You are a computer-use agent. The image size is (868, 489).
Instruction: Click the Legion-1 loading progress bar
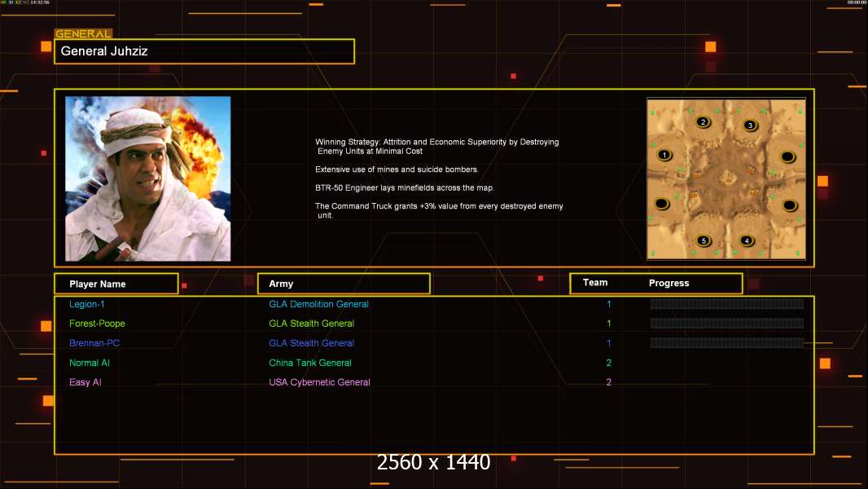726,304
